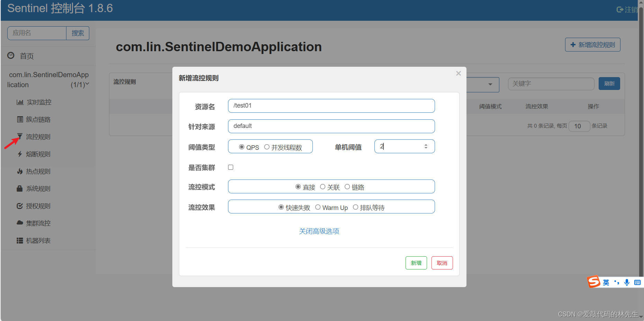Click the home dashboard icon
Screen dimensions: 644x321
pyautogui.click(x=11, y=55)
